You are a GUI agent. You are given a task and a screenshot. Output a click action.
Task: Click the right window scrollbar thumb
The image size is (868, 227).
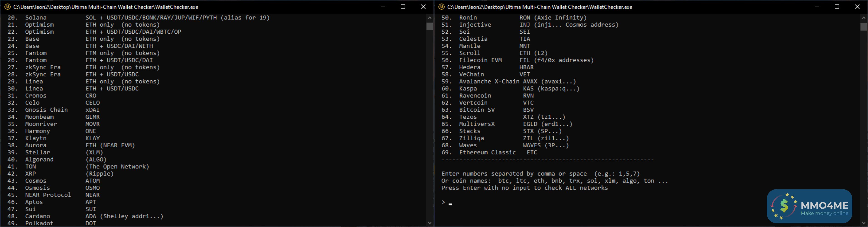[864, 27]
